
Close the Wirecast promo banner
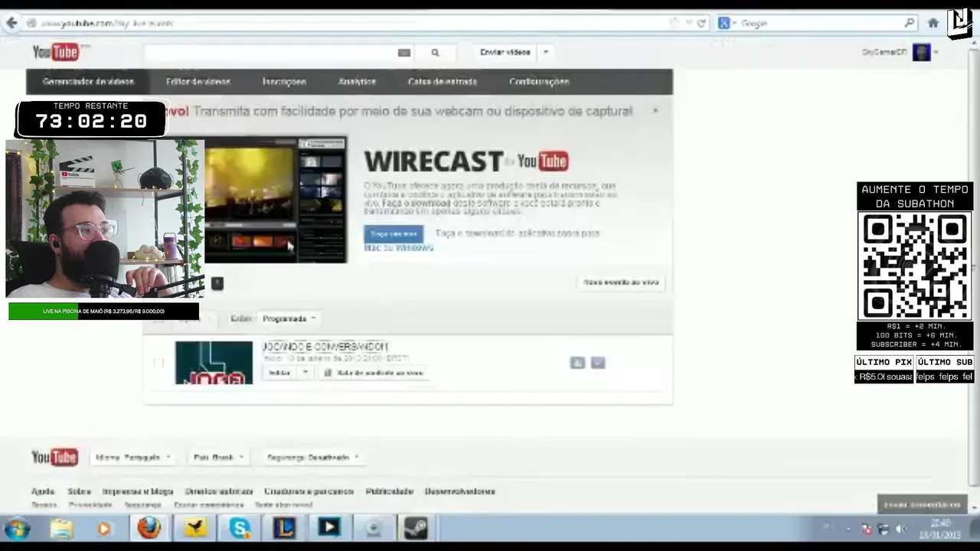click(x=655, y=111)
